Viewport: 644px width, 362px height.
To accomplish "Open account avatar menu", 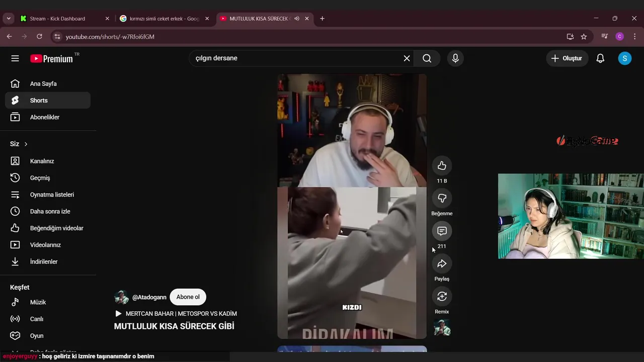I will (624, 58).
